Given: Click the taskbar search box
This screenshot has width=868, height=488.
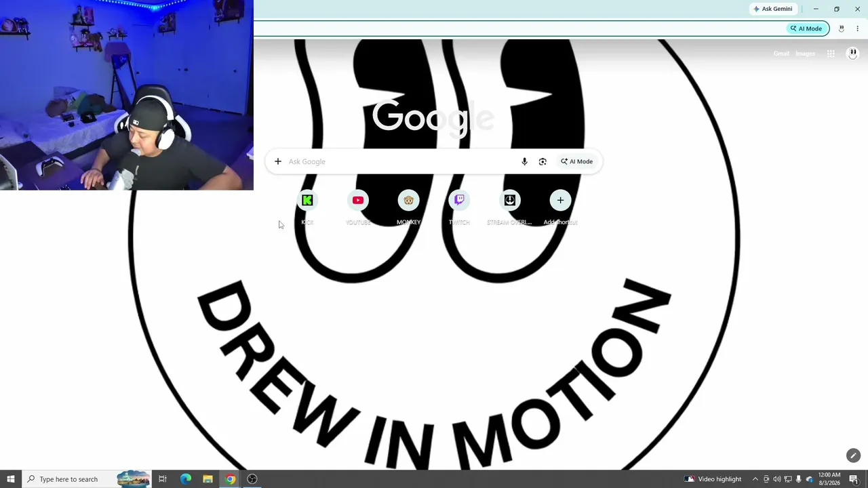Looking at the screenshot, I should [x=87, y=479].
